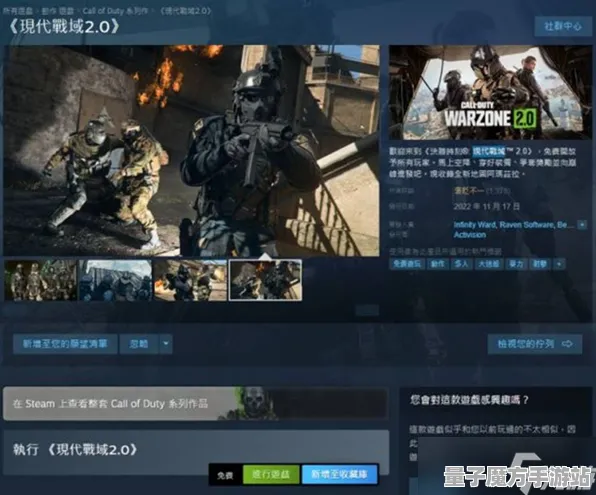
Task: Open the Warzone 2.0 header capsule image
Action: (x=490, y=92)
